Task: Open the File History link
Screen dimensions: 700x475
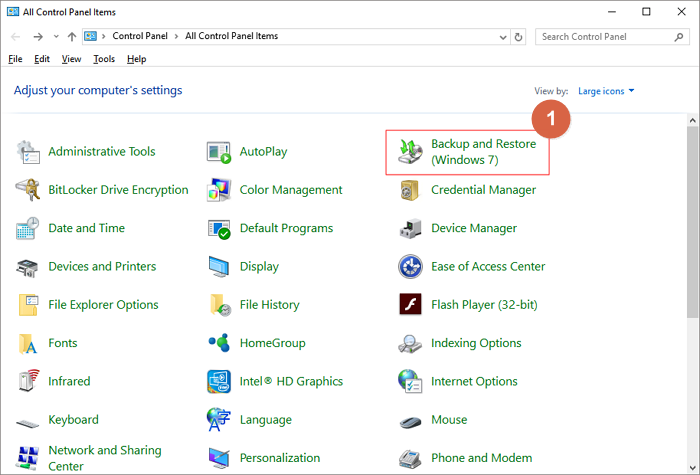Action: point(269,305)
